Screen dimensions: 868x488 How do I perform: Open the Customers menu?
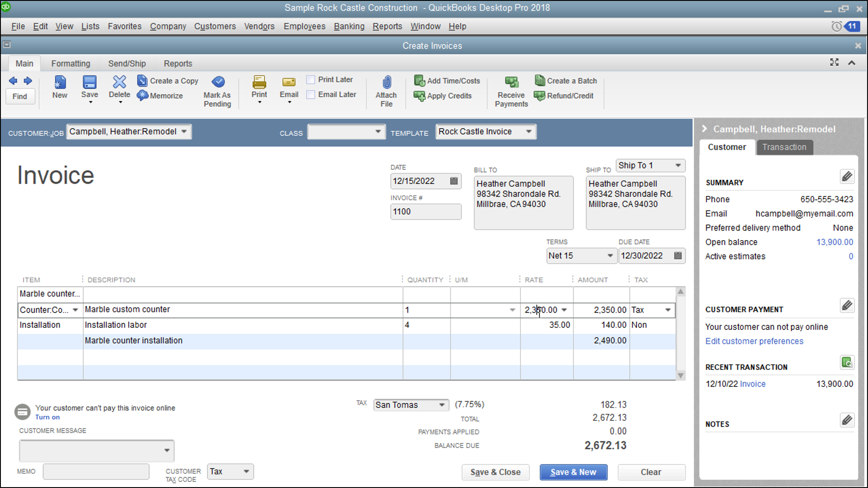(x=215, y=26)
